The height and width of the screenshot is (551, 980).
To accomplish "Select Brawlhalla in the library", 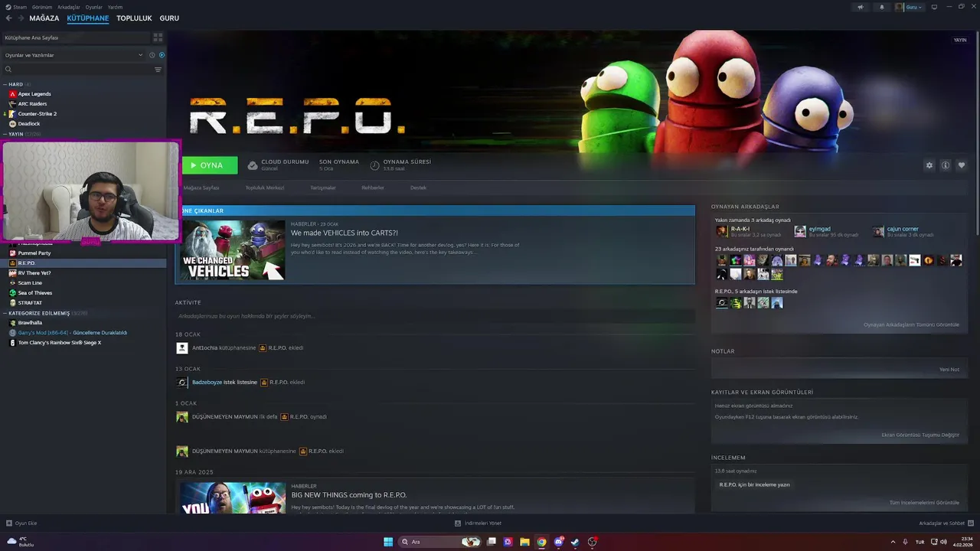I will pyautogui.click(x=30, y=323).
